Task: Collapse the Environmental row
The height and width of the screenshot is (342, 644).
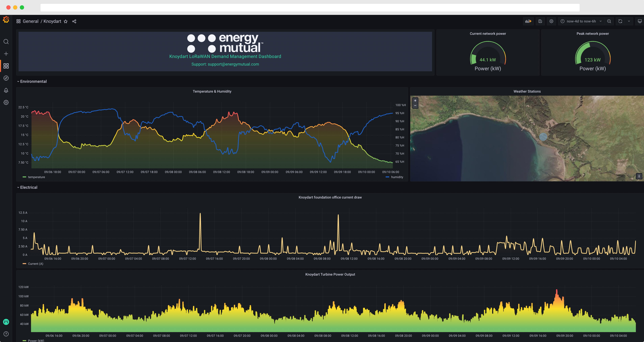Action: click(32, 82)
